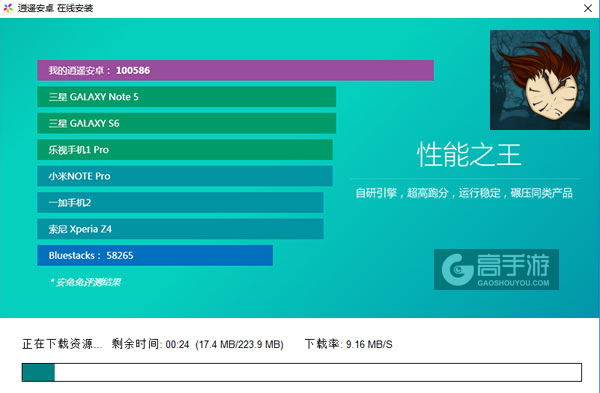
Task: Select the 我的逍遥安卓 100586 score bar
Action: coord(235,70)
